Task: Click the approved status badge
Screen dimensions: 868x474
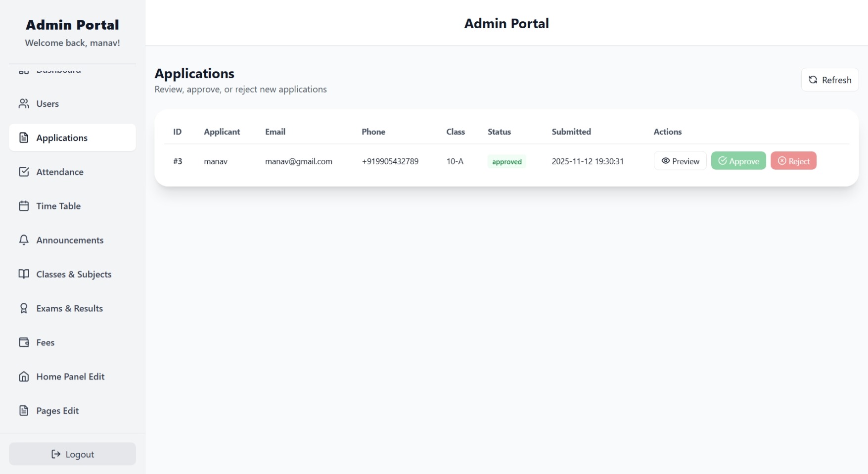Action: [506, 161]
